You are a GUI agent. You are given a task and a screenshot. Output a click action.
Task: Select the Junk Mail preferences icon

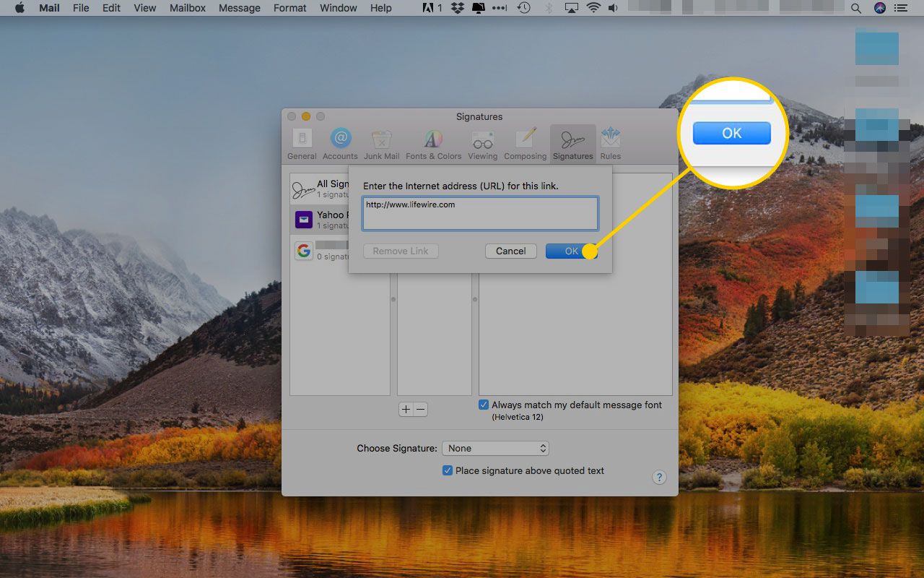(x=381, y=144)
